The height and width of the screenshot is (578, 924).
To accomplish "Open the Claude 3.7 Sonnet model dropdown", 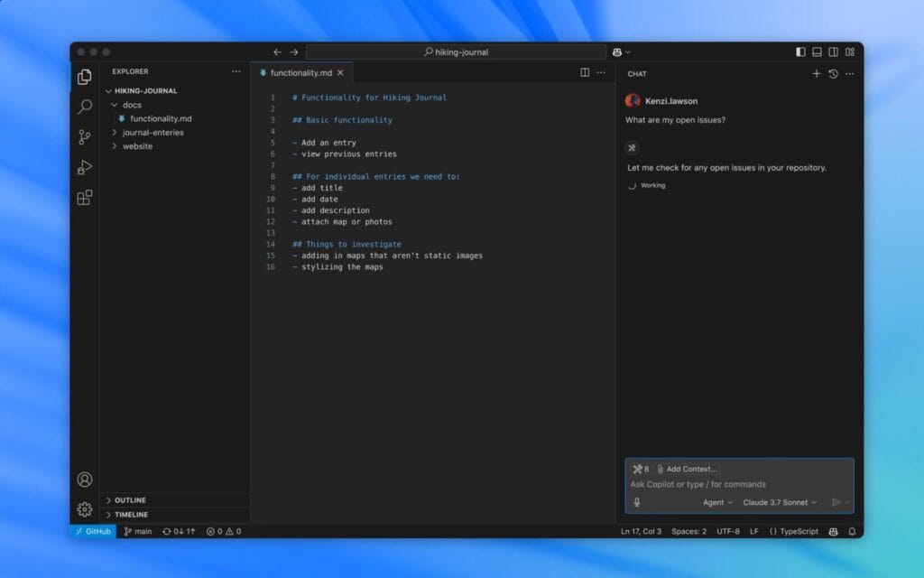I will tap(780, 502).
